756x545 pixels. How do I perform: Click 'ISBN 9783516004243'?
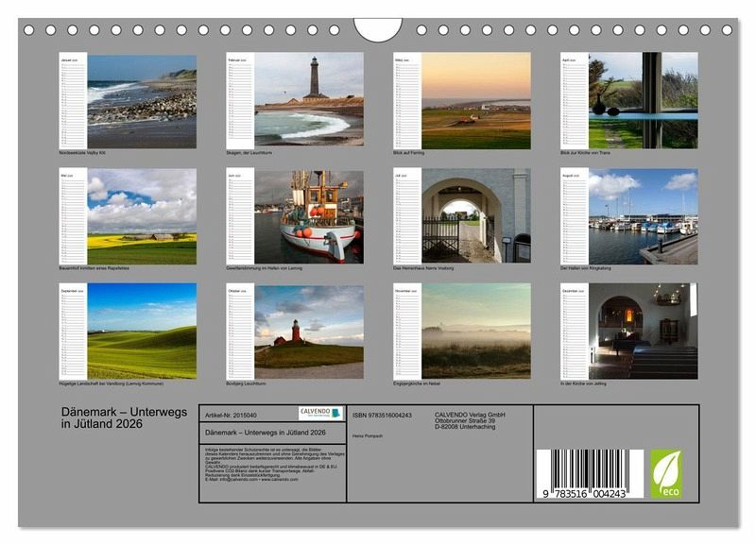point(382,415)
